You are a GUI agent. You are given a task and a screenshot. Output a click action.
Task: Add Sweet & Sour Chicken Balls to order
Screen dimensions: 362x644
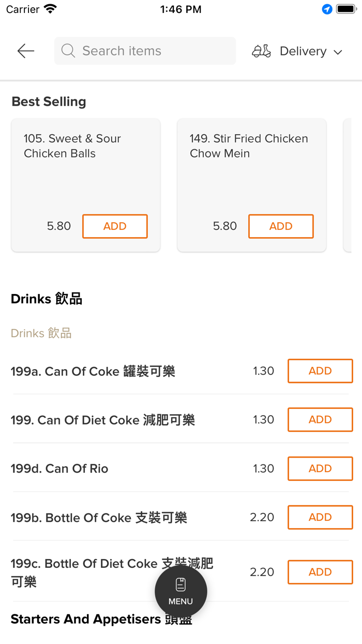(x=115, y=226)
